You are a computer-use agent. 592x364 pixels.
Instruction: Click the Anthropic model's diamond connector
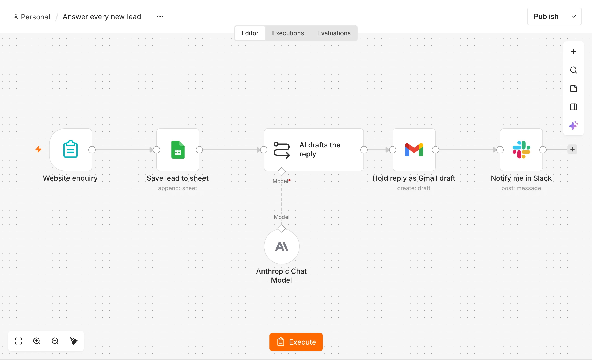click(x=282, y=229)
